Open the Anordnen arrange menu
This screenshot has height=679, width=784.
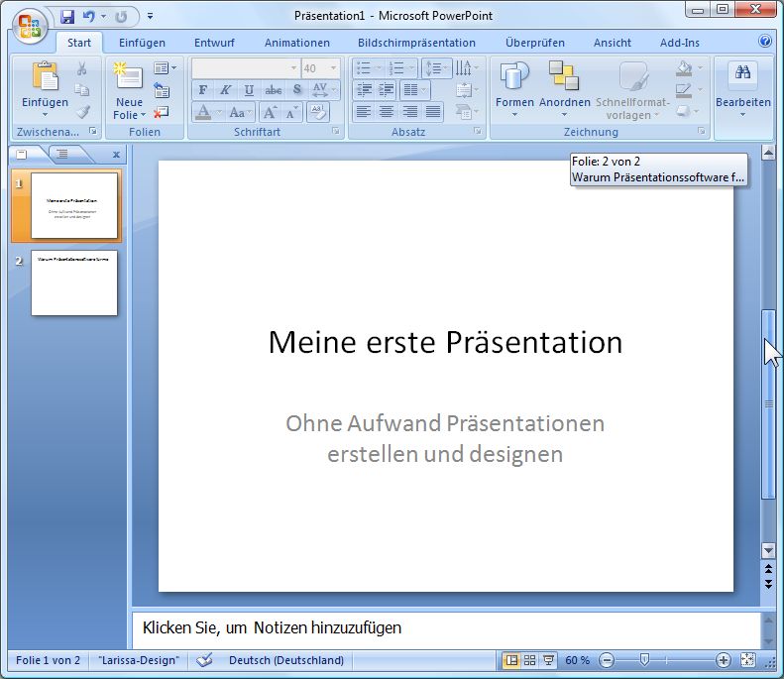(565, 89)
